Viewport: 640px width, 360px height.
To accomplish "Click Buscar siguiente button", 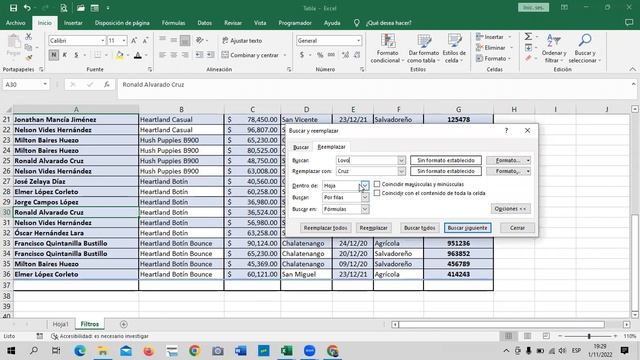I will tap(467, 228).
